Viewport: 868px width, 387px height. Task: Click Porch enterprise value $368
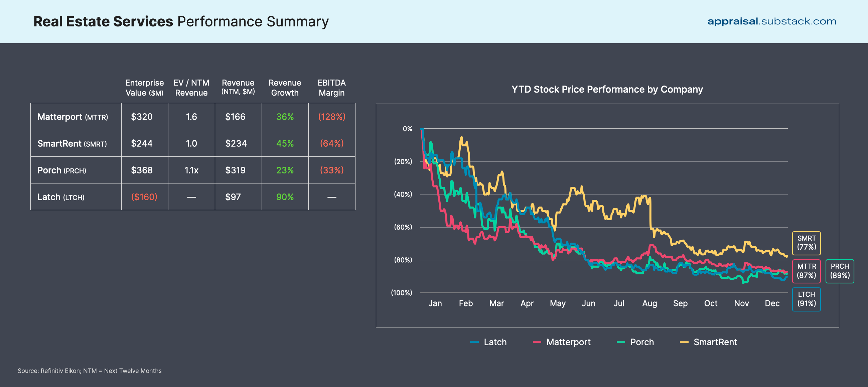coord(142,170)
